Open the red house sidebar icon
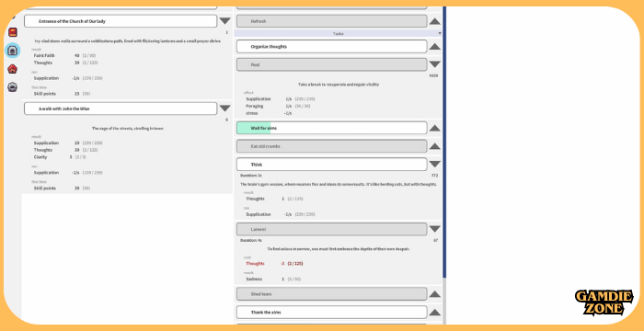 (13, 69)
